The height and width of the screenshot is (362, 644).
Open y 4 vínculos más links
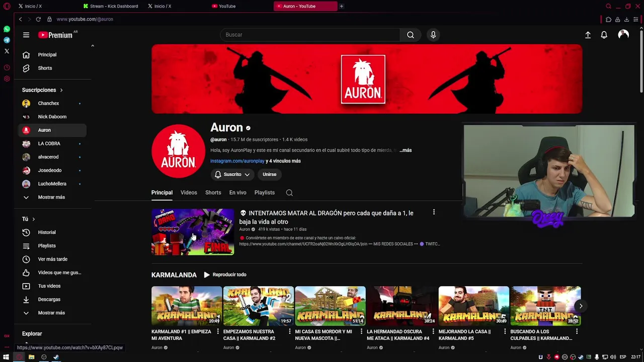(x=283, y=161)
